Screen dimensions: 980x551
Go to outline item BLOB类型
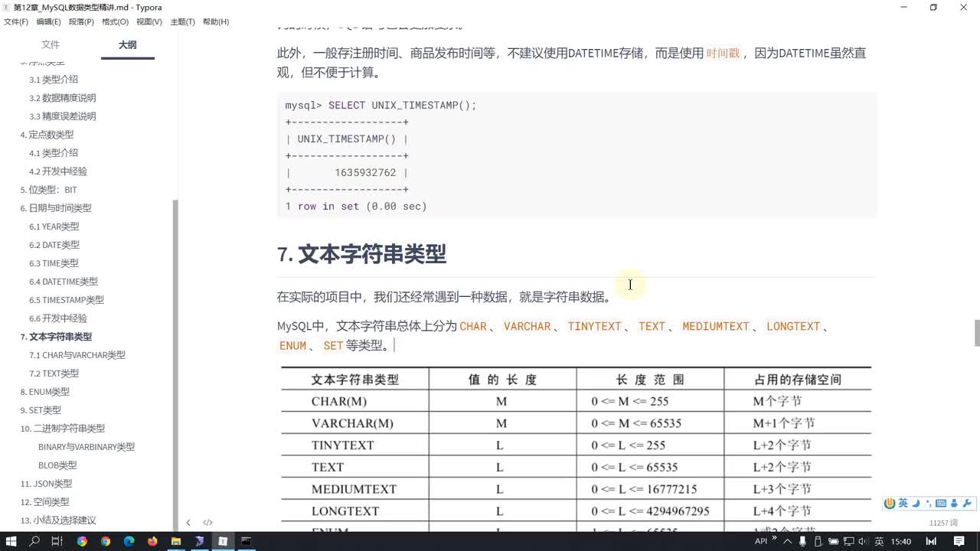tap(57, 465)
